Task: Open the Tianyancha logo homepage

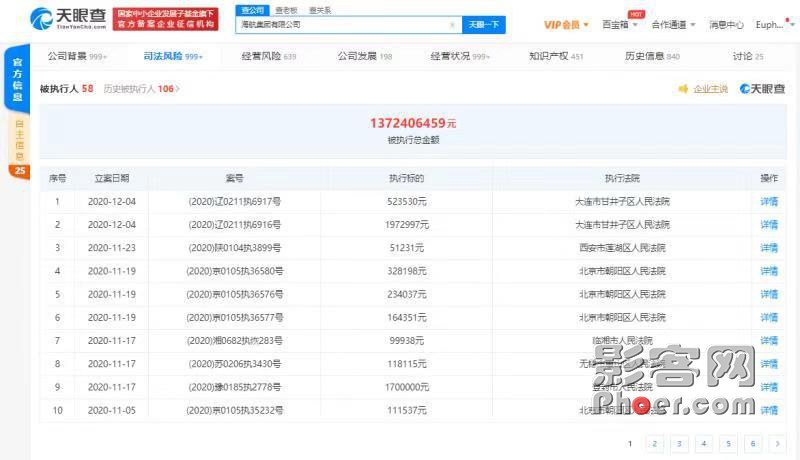Action: pos(68,19)
